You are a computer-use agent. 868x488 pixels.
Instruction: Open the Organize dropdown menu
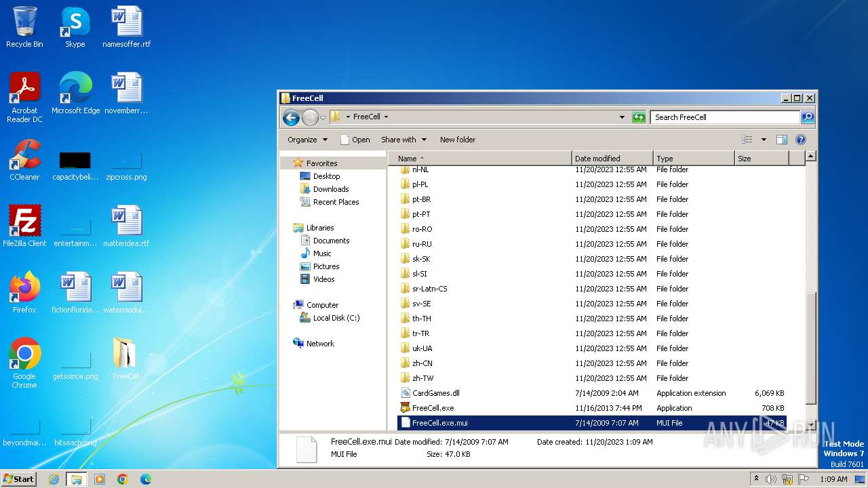(307, 140)
